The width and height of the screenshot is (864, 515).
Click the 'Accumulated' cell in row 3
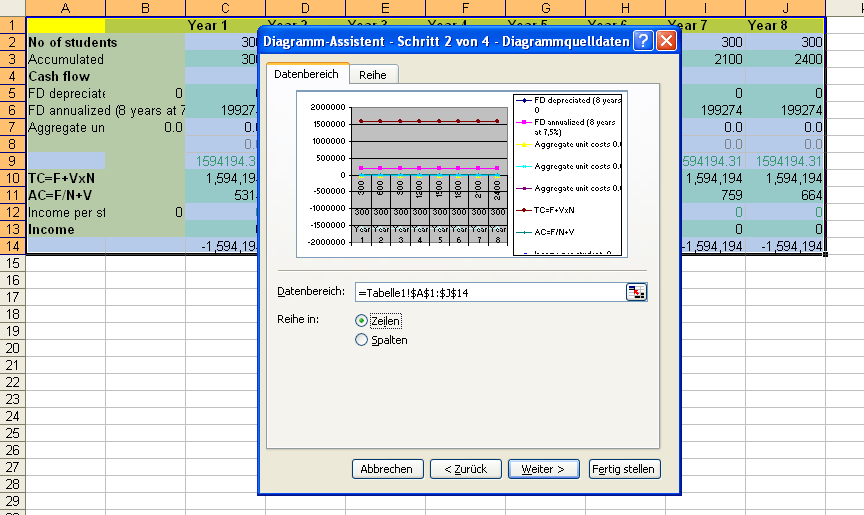pyautogui.click(x=66, y=59)
